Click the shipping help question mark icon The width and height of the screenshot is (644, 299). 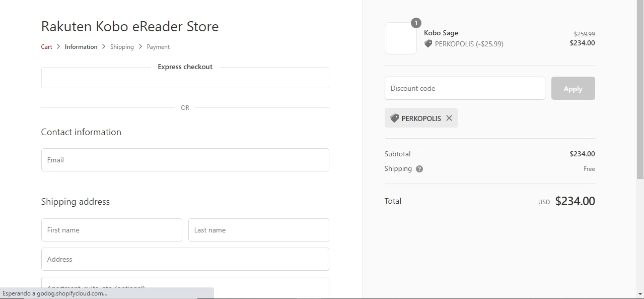(x=419, y=169)
